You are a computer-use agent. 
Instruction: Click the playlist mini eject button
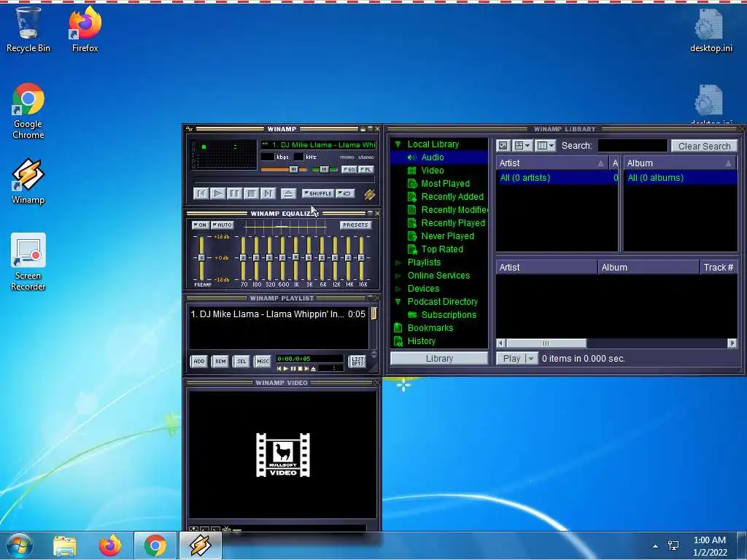313,368
